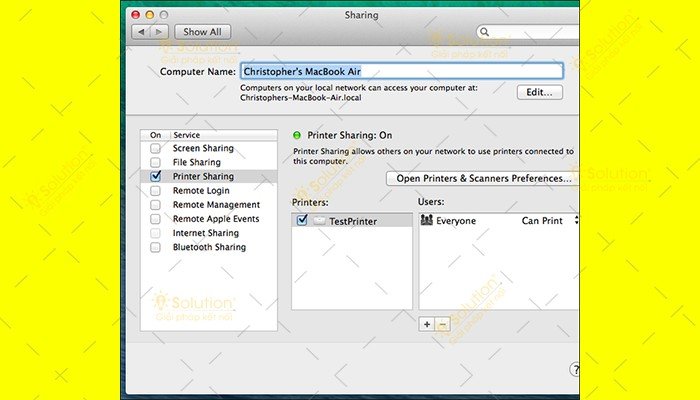Image resolution: width=700 pixels, height=400 pixels.
Task: Click the plus button under Users
Action: pyautogui.click(x=427, y=324)
